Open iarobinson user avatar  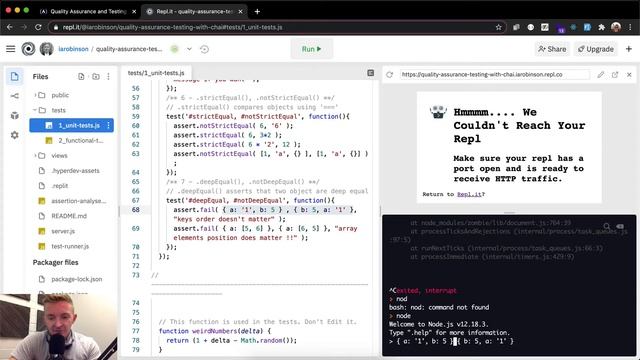coord(47,49)
